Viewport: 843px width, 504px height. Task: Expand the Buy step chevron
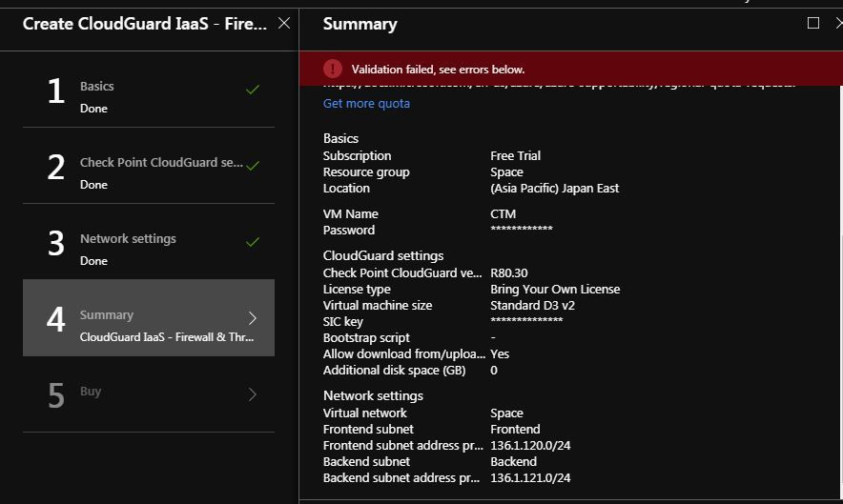click(x=253, y=393)
